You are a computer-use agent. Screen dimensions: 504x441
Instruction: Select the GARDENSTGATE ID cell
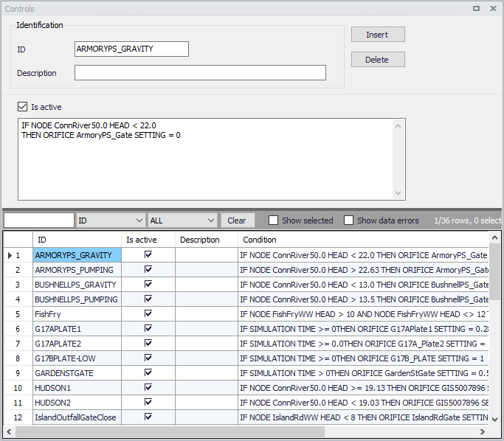pyautogui.click(x=77, y=373)
